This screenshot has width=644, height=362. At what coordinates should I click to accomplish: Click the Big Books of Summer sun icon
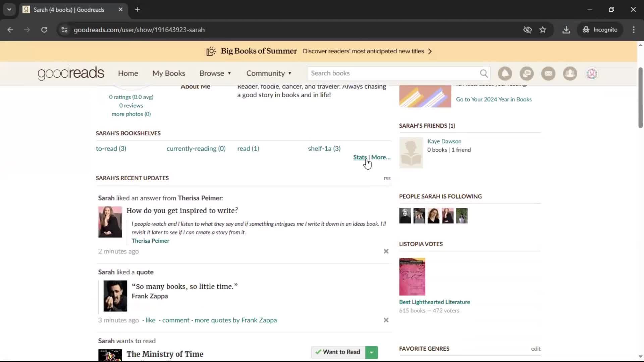pyautogui.click(x=211, y=51)
